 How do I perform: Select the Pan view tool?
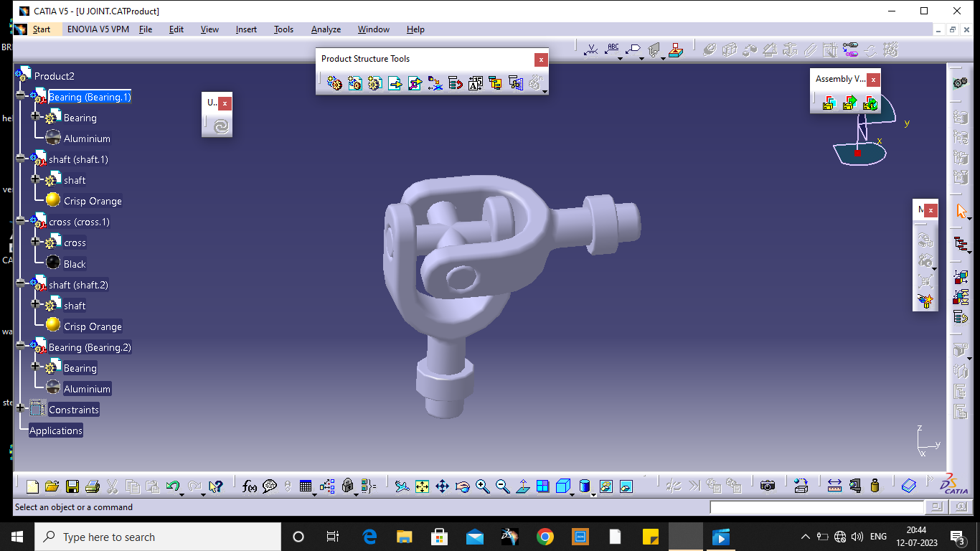click(442, 486)
